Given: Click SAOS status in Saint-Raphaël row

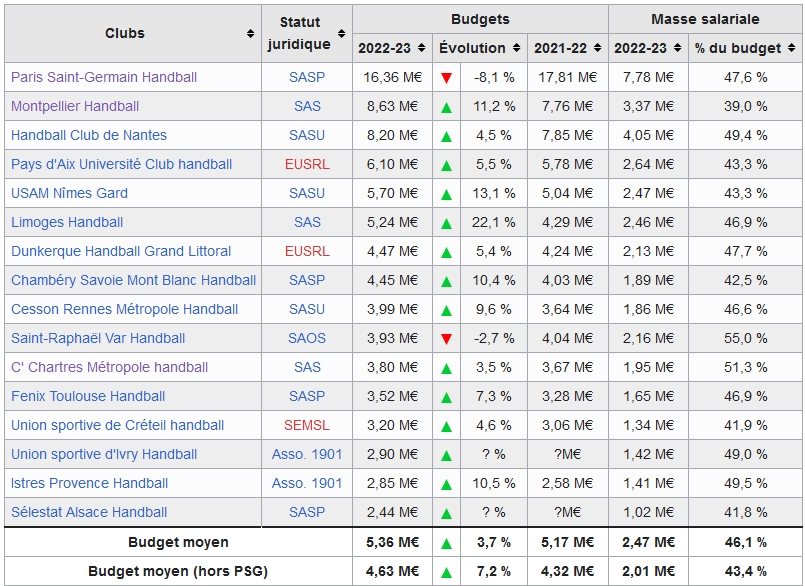Looking at the screenshot, I should [x=307, y=338].
